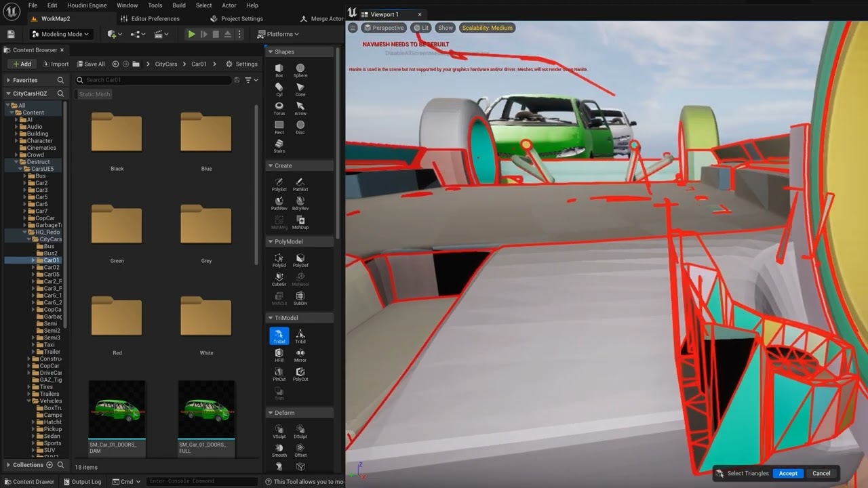This screenshot has width=868, height=488.
Task: Click the Import button
Action: (x=56, y=64)
